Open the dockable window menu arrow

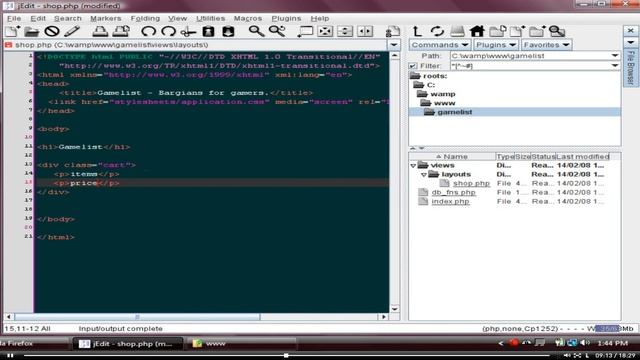pyautogui.click(x=631, y=43)
